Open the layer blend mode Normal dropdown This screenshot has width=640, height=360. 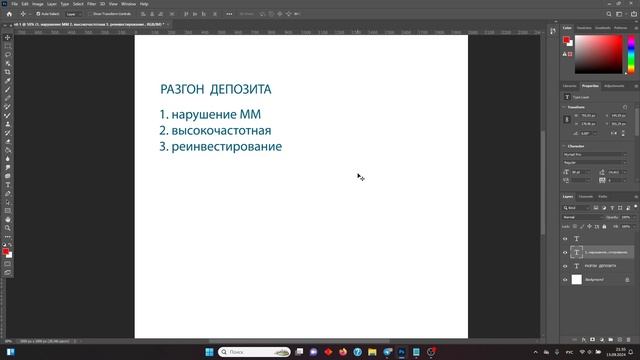click(x=582, y=217)
